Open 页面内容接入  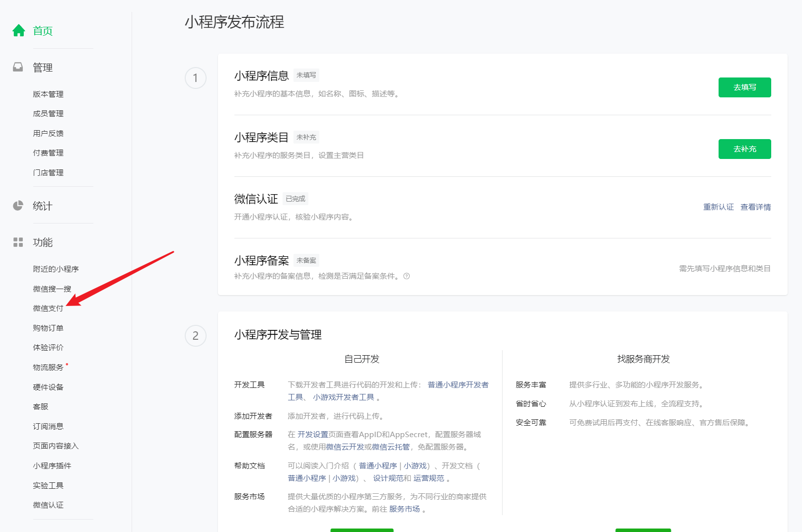point(56,446)
